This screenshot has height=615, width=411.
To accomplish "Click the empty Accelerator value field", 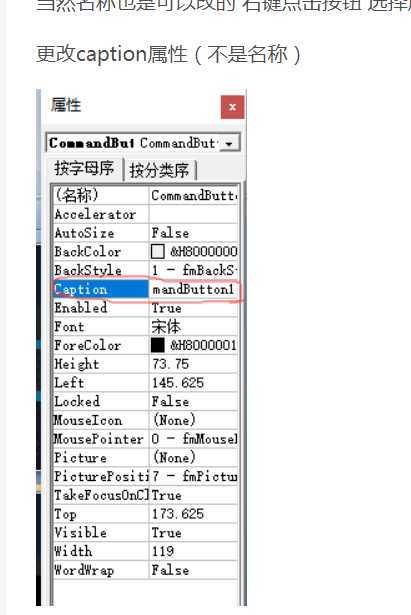I will coord(194,214).
